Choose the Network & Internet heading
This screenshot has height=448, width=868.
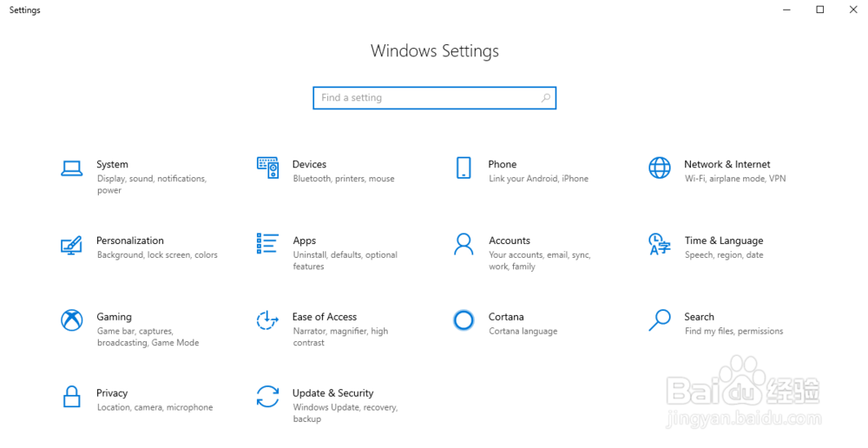[727, 164]
